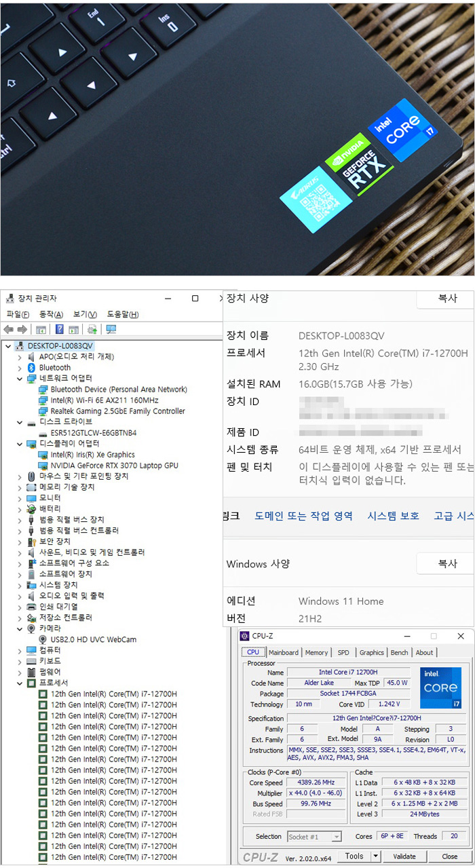Image resolution: width=475 pixels, height=868 pixels.
Task: Click the webcam icon beside USB2.0 HD UVC WebCam
Action: click(x=43, y=639)
